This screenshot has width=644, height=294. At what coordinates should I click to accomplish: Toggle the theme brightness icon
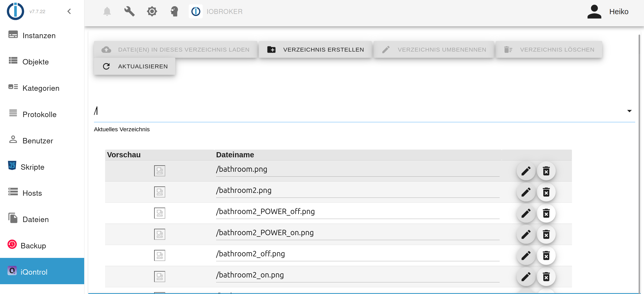152,12
